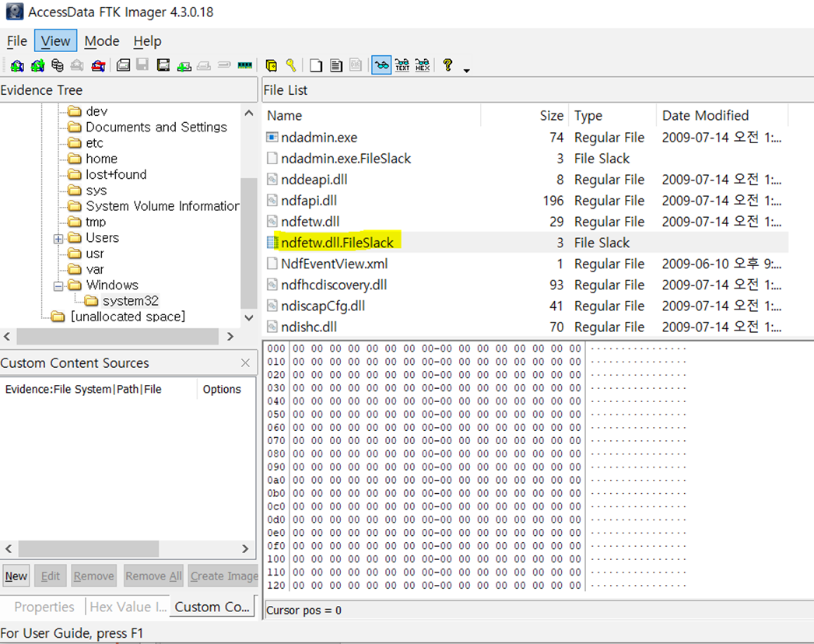Screen dimensions: 814x644
Task: Open the File menu
Action: [x=16, y=41]
